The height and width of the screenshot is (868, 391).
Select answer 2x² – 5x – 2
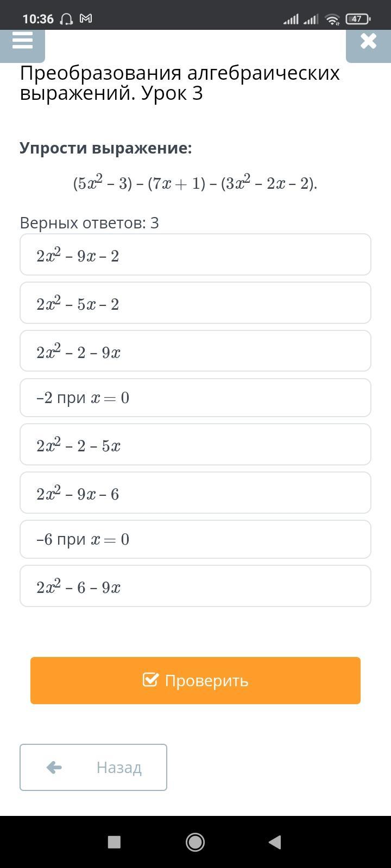[x=195, y=303]
